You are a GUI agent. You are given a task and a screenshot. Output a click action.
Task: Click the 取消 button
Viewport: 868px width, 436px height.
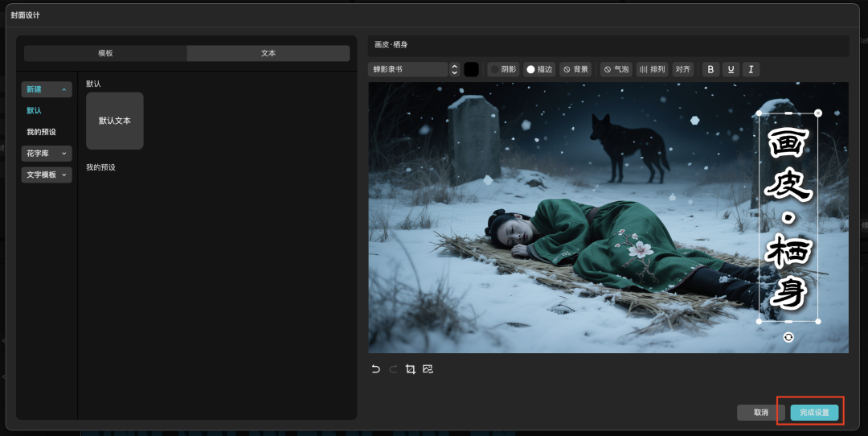[760, 413]
